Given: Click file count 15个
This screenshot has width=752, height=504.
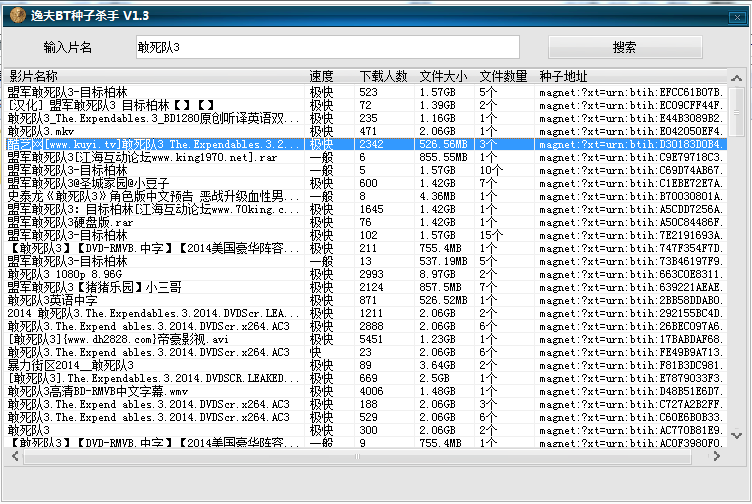Looking at the screenshot, I should click(491, 235).
